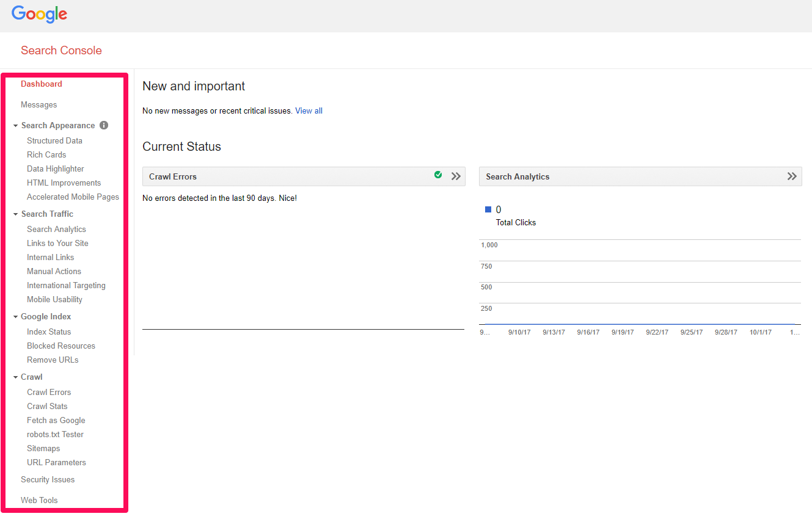Open Mobile Usability
Screen dimensions: 812x522
pyautogui.click(x=54, y=299)
